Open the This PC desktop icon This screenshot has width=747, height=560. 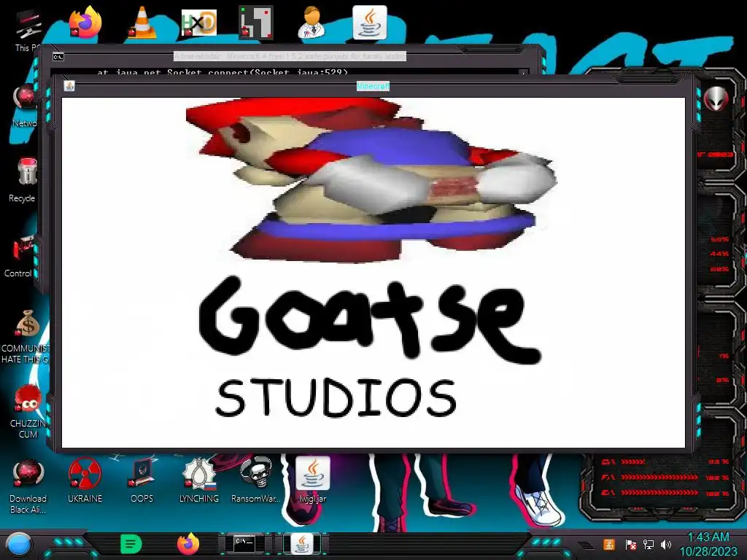pyautogui.click(x=28, y=29)
